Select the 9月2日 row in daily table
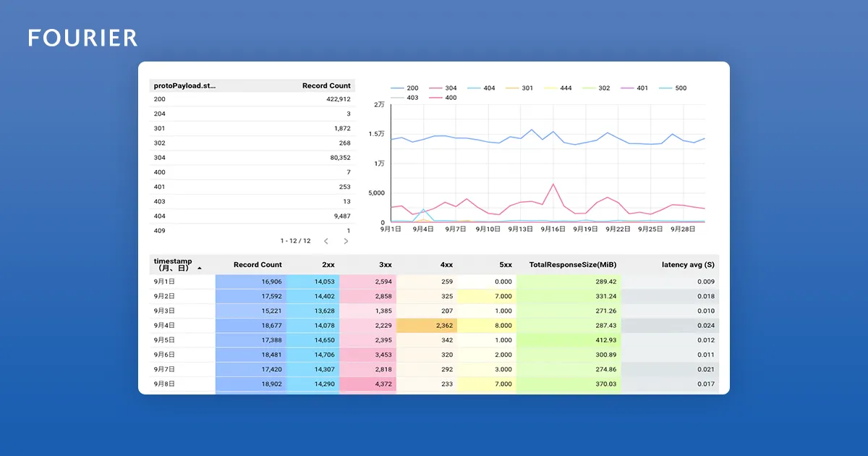The height and width of the screenshot is (456, 868). [434, 296]
